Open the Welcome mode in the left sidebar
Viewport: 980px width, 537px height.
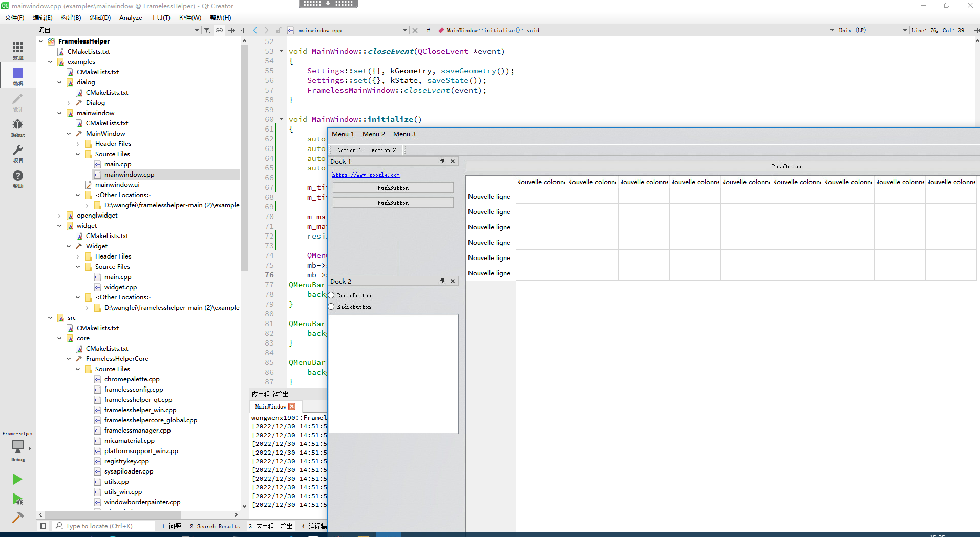coord(18,49)
